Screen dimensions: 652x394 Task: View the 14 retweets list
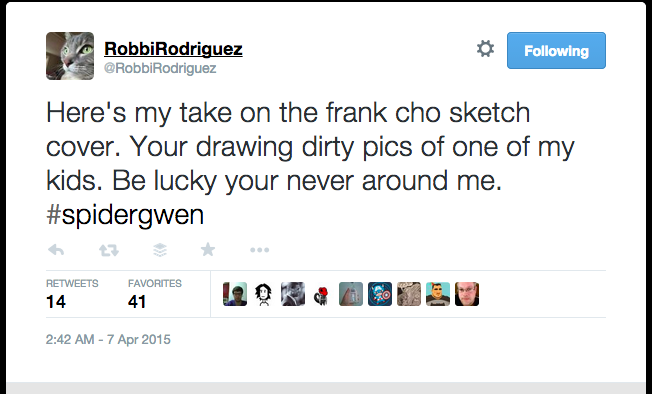[x=72, y=294]
